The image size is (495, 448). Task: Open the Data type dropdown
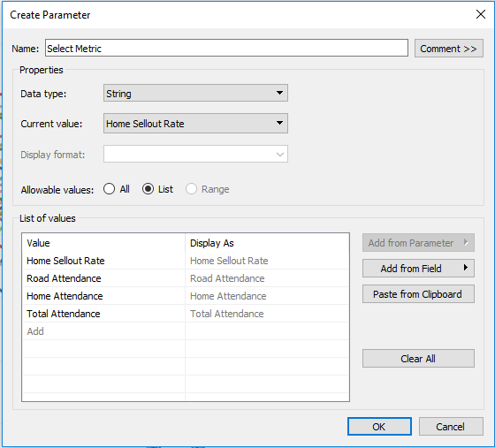(x=195, y=93)
